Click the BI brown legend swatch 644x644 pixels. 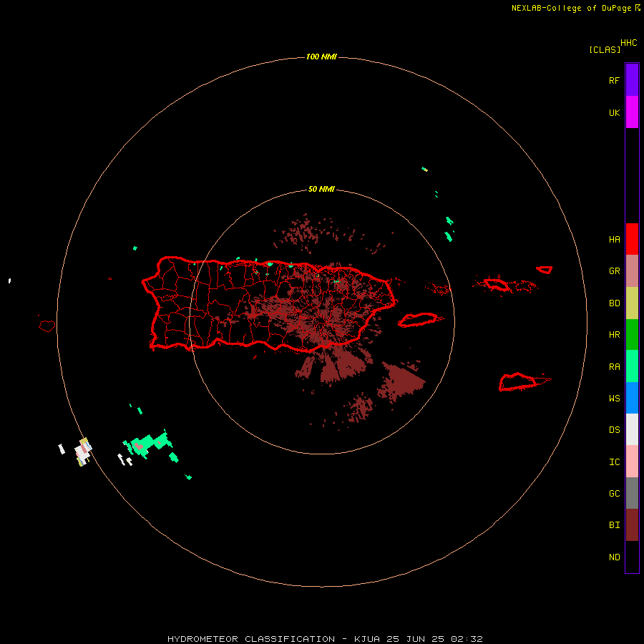click(632, 525)
